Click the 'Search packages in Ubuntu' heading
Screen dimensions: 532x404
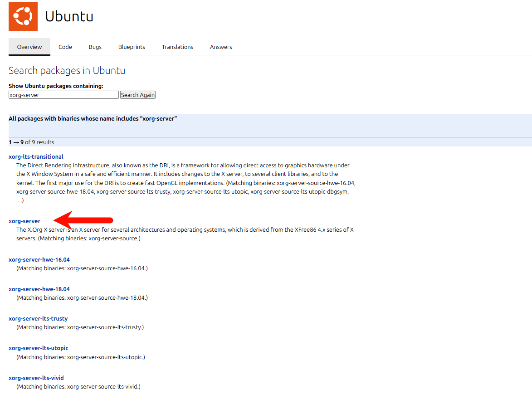pos(67,71)
